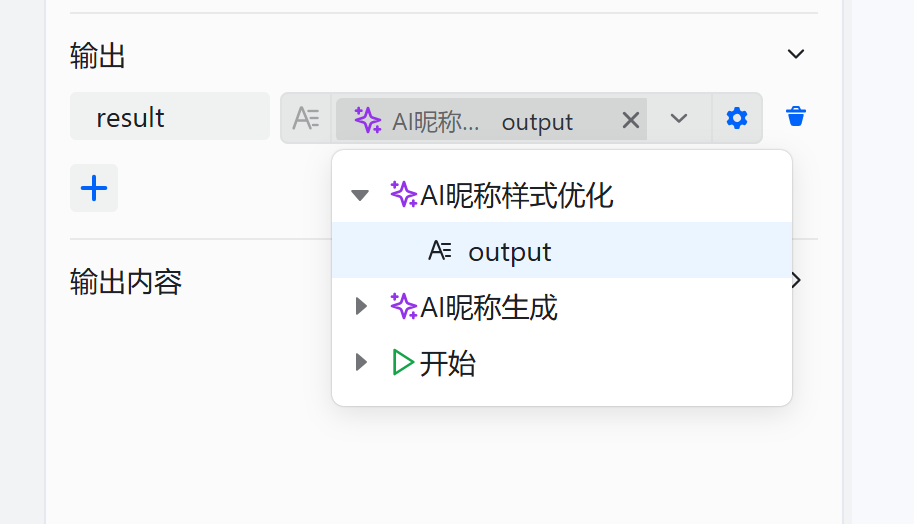Screen dimensions: 914x524
Task: Click the string type icon beside result
Action: click(x=306, y=118)
